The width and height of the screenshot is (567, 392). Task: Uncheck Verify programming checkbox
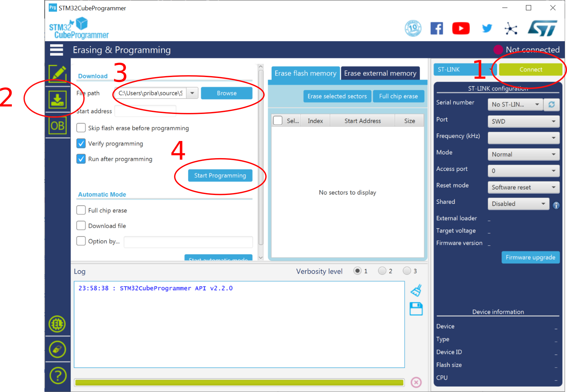[x=81, y=143]
